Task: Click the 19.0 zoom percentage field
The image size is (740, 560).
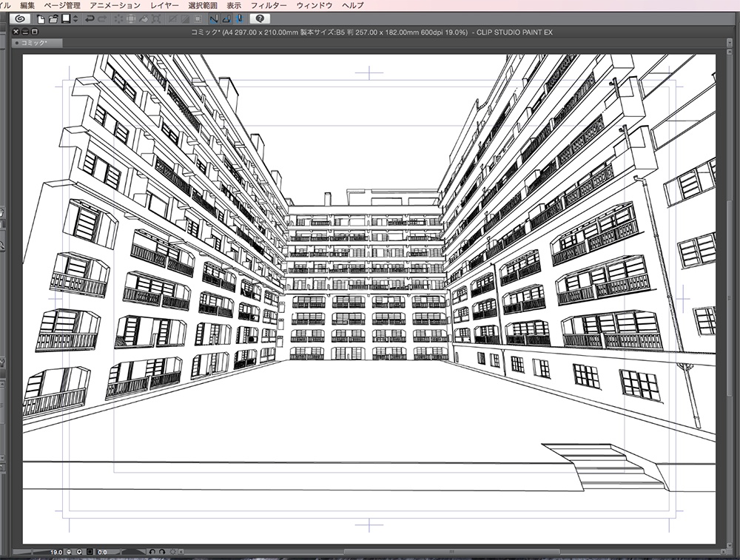Action: (57, 552)
